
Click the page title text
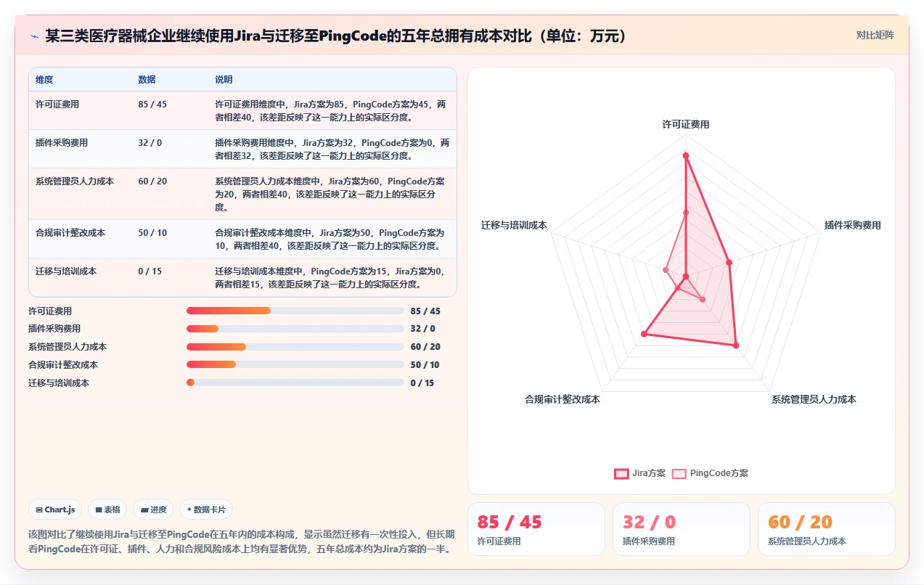[337, 36]
